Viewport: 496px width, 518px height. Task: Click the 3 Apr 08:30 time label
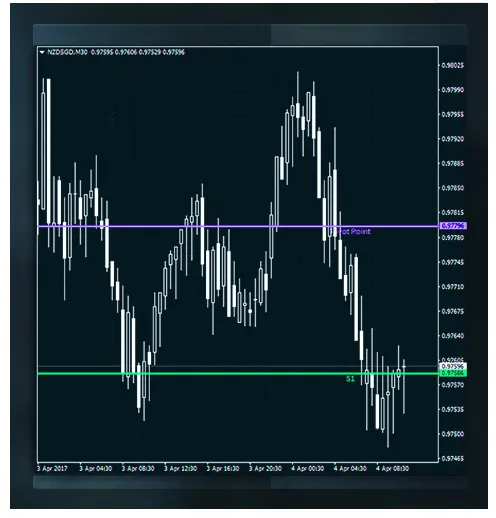click(138, 468)
